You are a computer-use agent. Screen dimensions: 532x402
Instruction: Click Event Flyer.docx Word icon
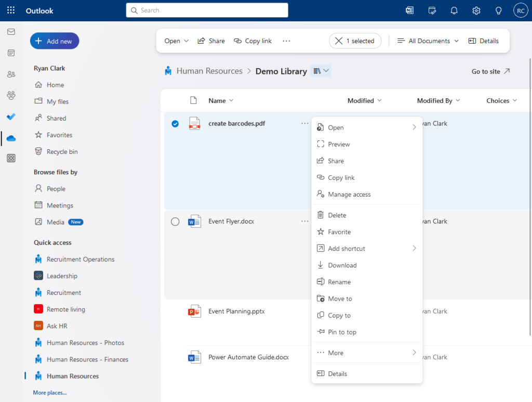(194, 222)
